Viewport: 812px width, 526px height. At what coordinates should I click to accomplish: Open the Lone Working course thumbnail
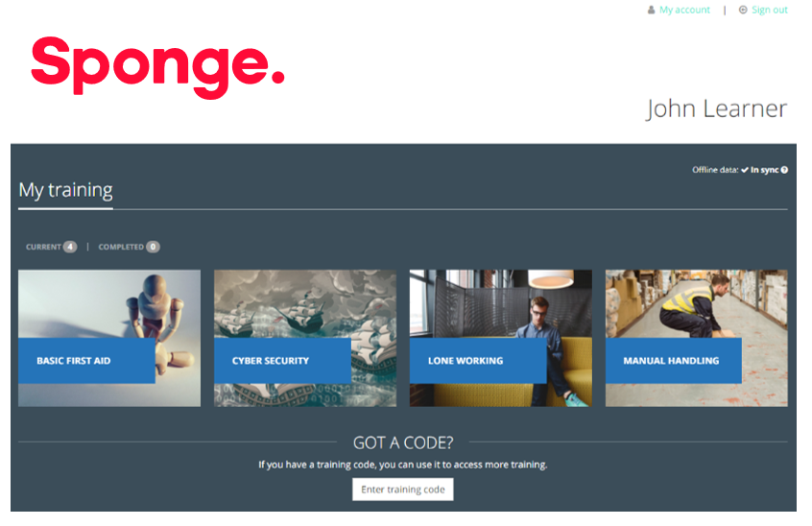[x=501, y=338]
